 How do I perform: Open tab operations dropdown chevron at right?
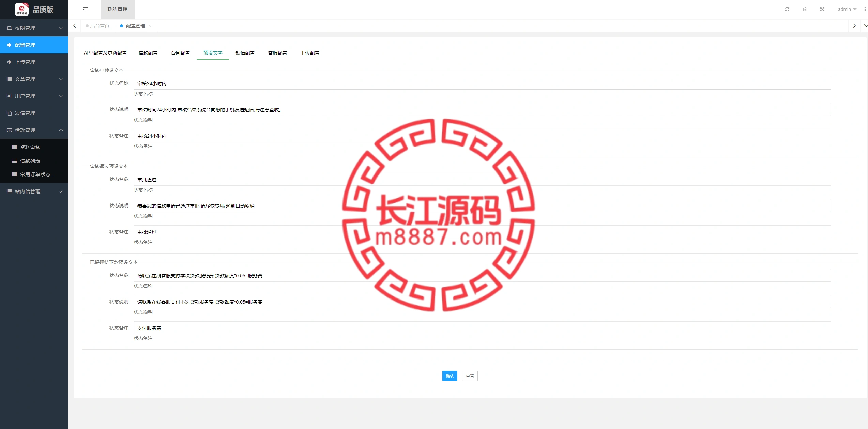pos(865,26)
